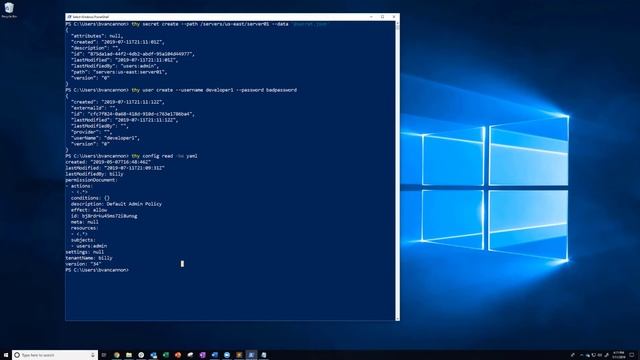Image resolution: width=640 pixels, height=360 pixels.
Task: Launch Chrome from the taskbar
Action: point(117,355)
